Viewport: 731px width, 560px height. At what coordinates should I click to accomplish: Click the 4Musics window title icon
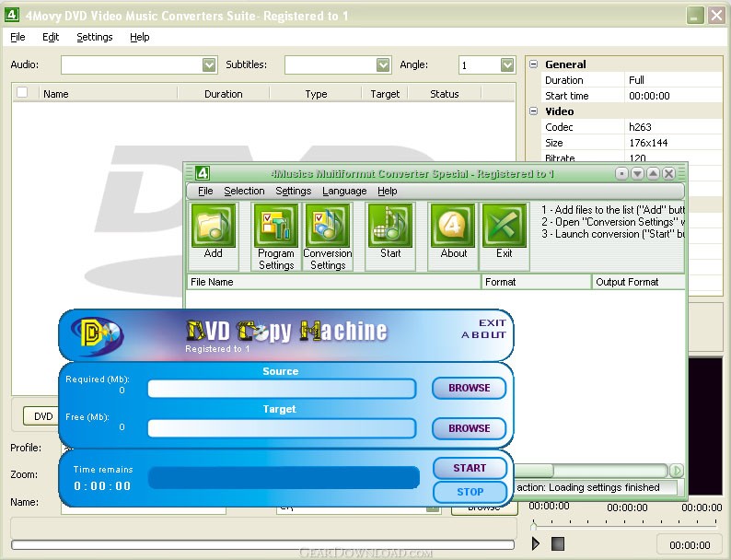(203, 173)
